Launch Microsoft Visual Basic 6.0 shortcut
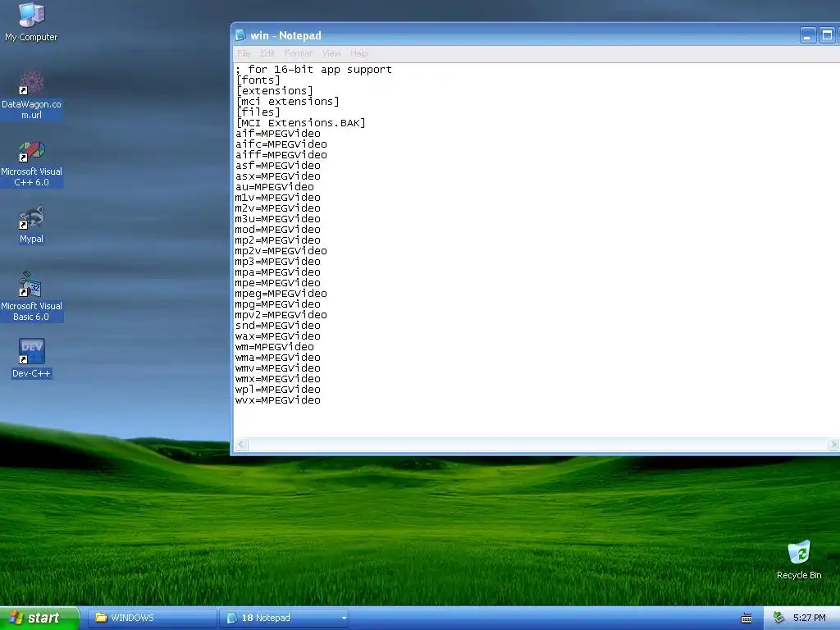This screenshot has width=840, height=630. [x=31, y=296]
